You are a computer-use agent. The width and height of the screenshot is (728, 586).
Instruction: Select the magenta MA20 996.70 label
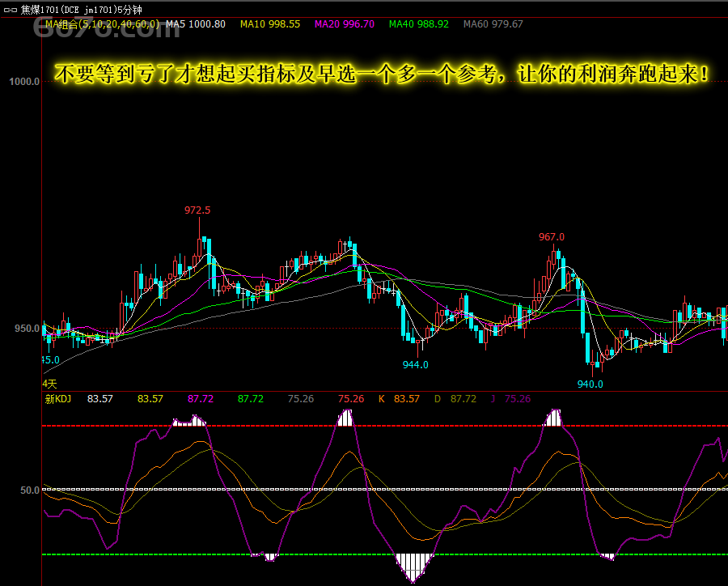344,24
